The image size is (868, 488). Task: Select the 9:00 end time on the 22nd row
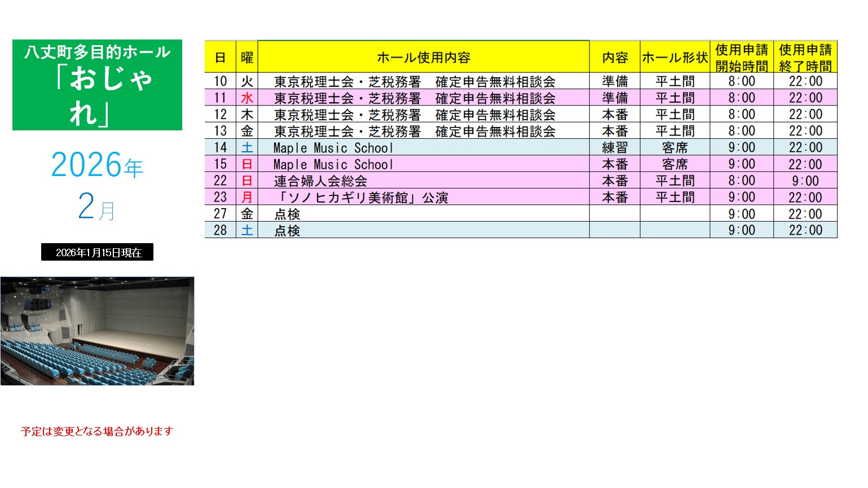(x=805, y=181)
